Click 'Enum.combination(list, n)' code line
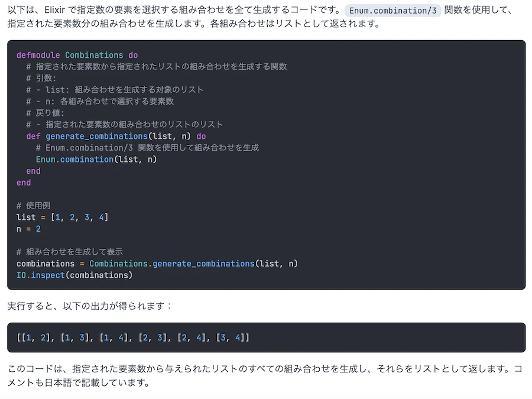Viewport: 532px width, 399px height. click(x=96, y=160)
